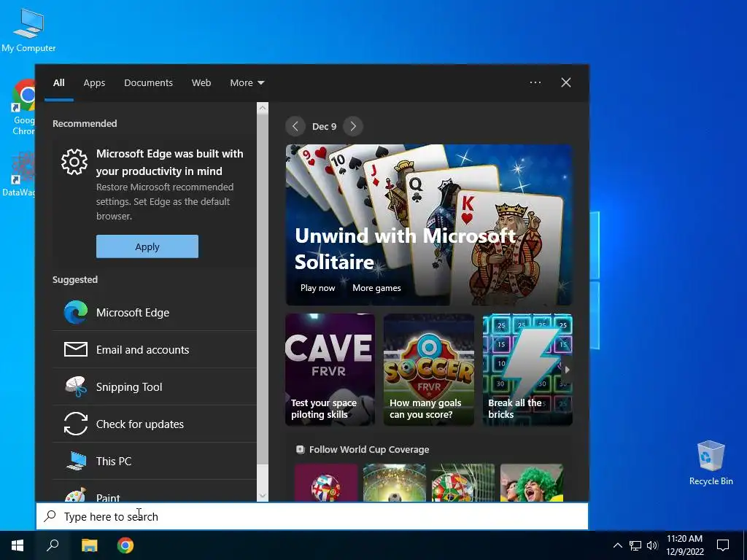
Task: Close the search panel with X
Action: 566,82
